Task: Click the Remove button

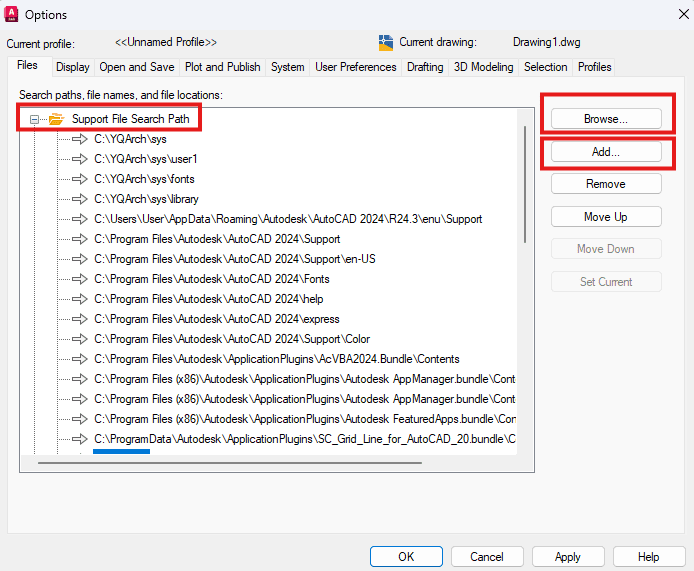Action: 606,184
